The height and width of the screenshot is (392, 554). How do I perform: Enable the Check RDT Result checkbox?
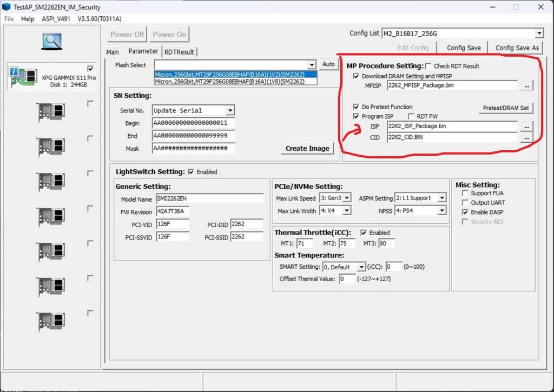pos(427,65)
